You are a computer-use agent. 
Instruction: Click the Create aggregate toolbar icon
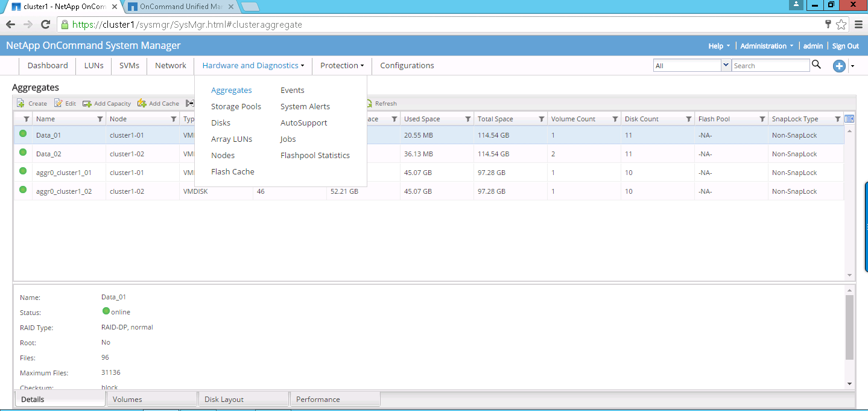click(21, 103)
